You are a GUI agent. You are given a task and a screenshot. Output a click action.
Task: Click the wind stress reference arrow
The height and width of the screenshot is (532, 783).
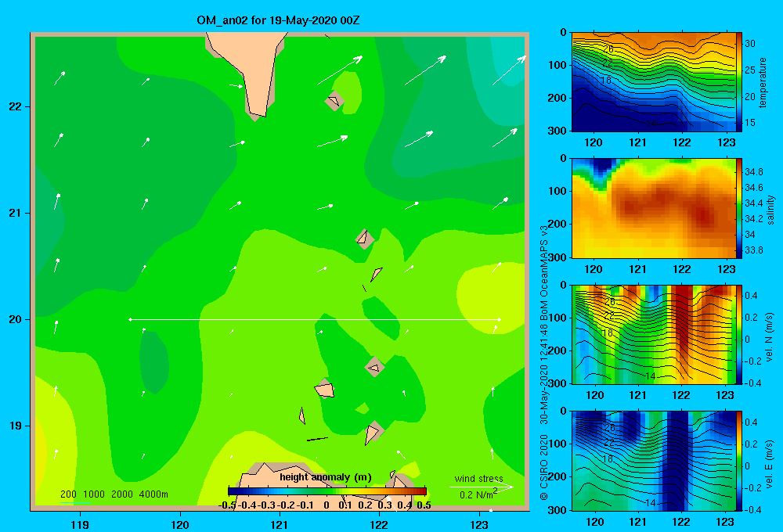481,487
